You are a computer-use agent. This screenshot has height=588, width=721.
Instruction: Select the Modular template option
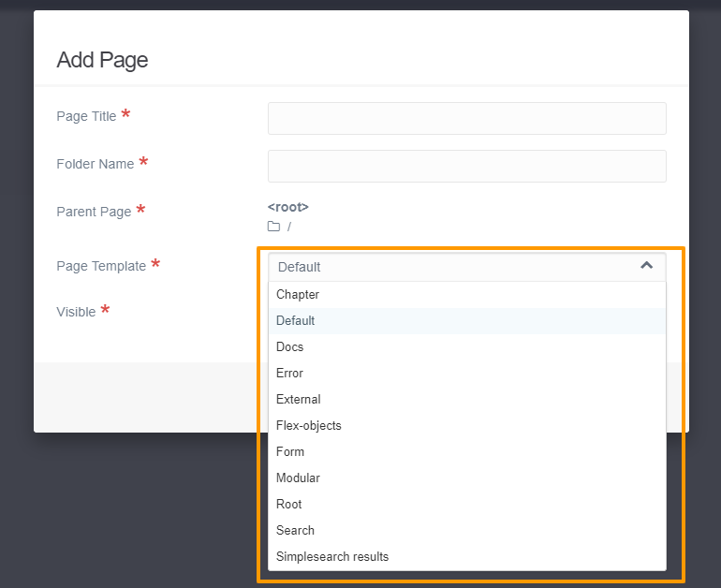466,478
